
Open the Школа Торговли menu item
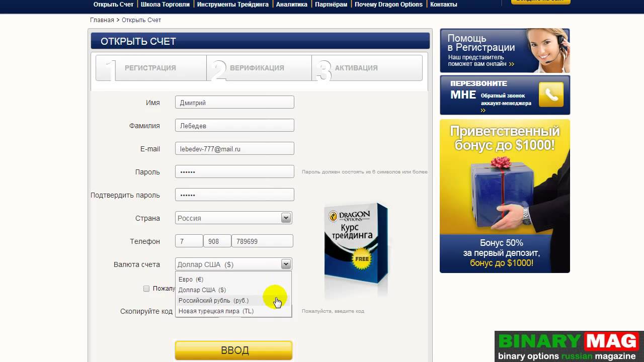(165, 5)
